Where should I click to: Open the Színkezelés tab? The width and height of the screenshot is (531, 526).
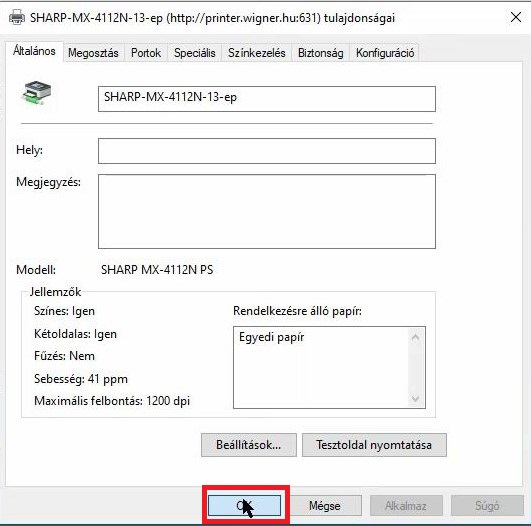tap(256, 53)
